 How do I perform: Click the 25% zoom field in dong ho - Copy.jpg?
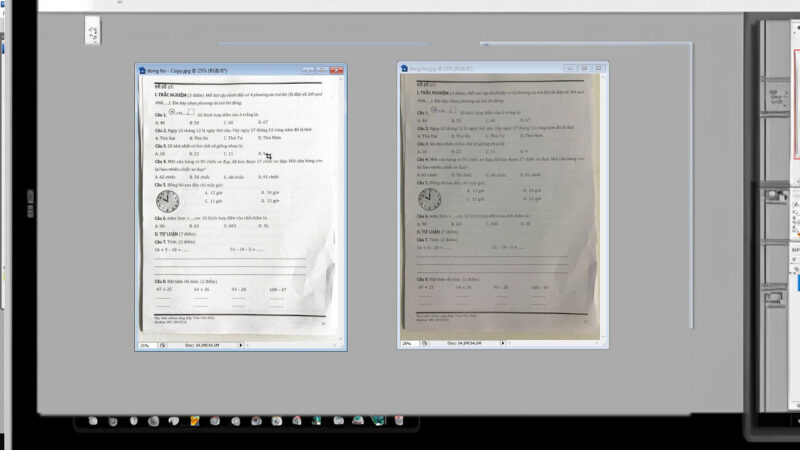145,344
